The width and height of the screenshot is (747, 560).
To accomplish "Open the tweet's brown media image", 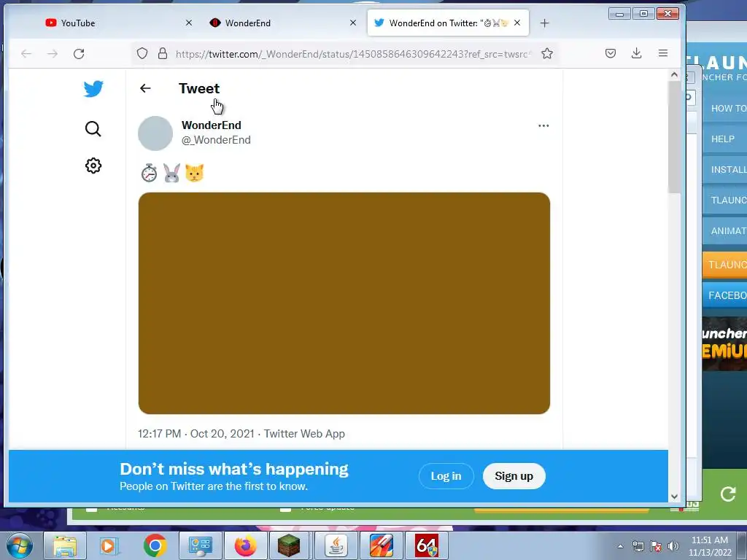I will [344, 303].
